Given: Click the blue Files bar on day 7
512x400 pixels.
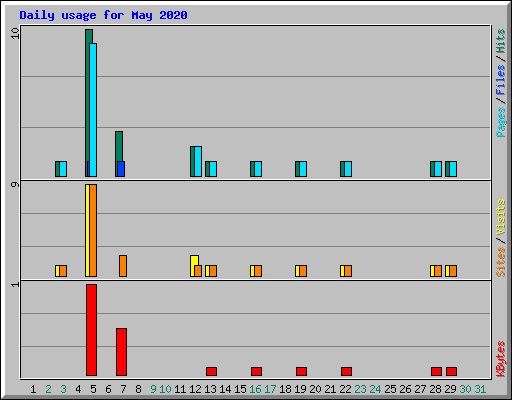Looking at the screenshot, I should pyautogui.click(x=121, y=169).
